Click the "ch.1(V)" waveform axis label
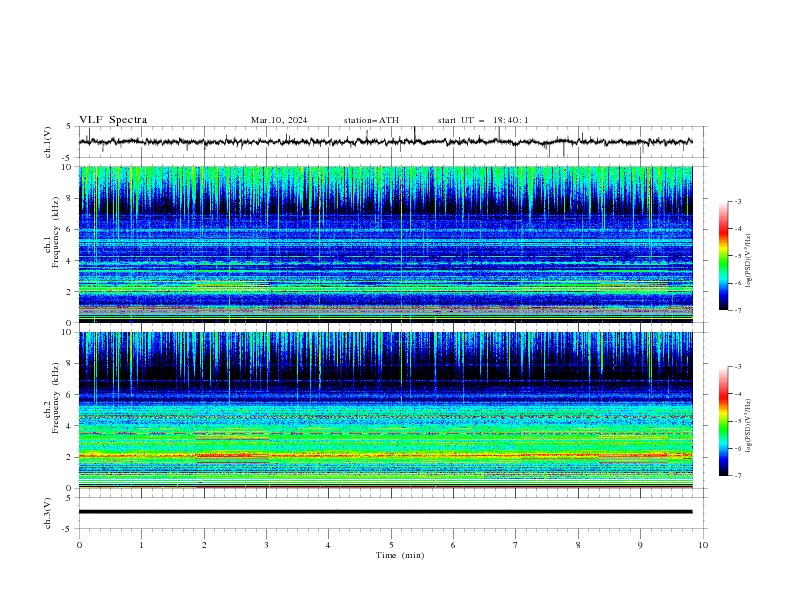Image resolution: width=792 pixels, height=612 pixels. tap(48, 142)
